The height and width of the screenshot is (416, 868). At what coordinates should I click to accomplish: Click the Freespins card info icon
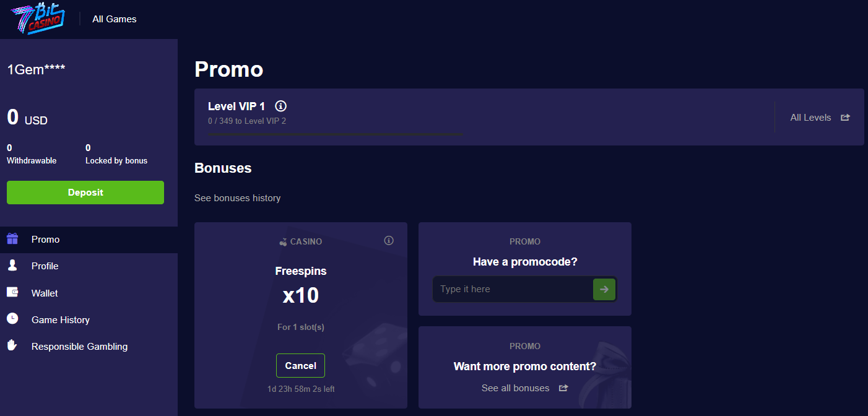pyautogui.click(x=389, y=241)
